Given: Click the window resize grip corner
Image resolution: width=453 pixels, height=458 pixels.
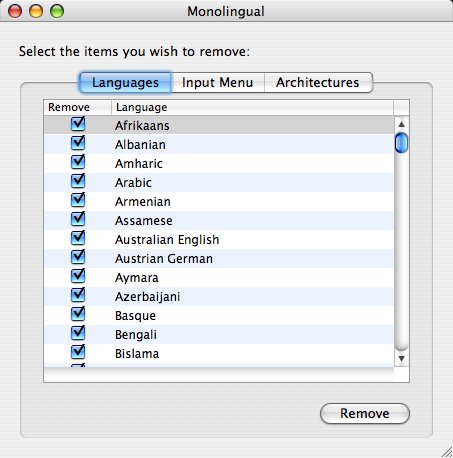Looking at the screenshot, I should pyautogui.click(x=447, y=452).
